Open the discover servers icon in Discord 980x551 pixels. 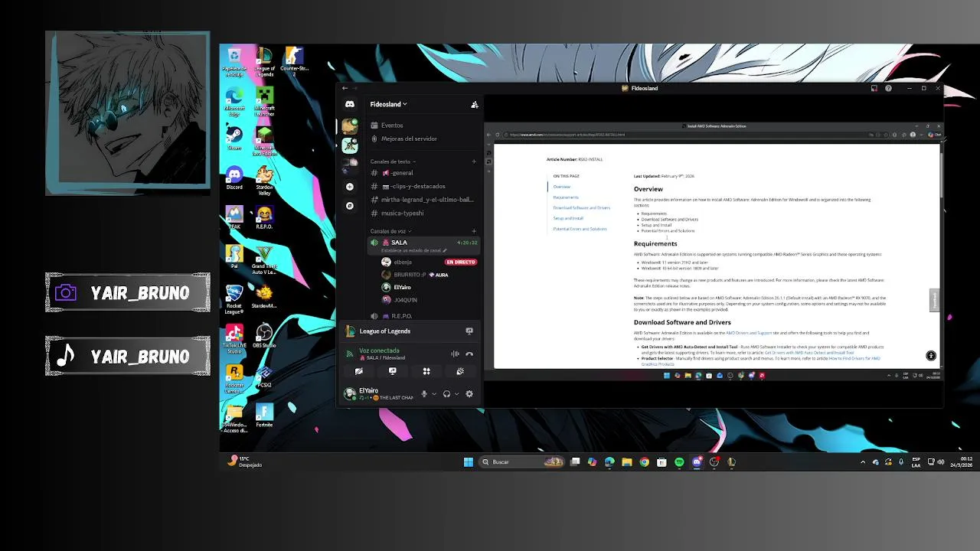tap(350, 206)
